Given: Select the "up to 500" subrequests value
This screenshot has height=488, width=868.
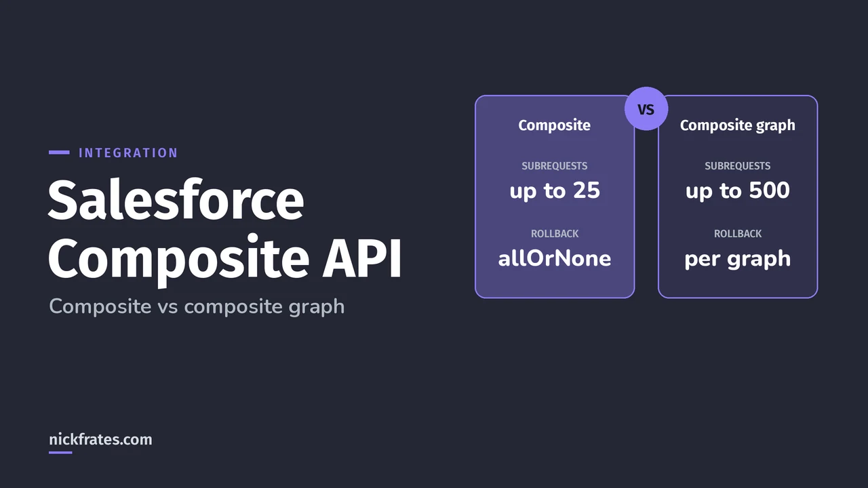Looking at the screenshot, I should click(738, 191).
